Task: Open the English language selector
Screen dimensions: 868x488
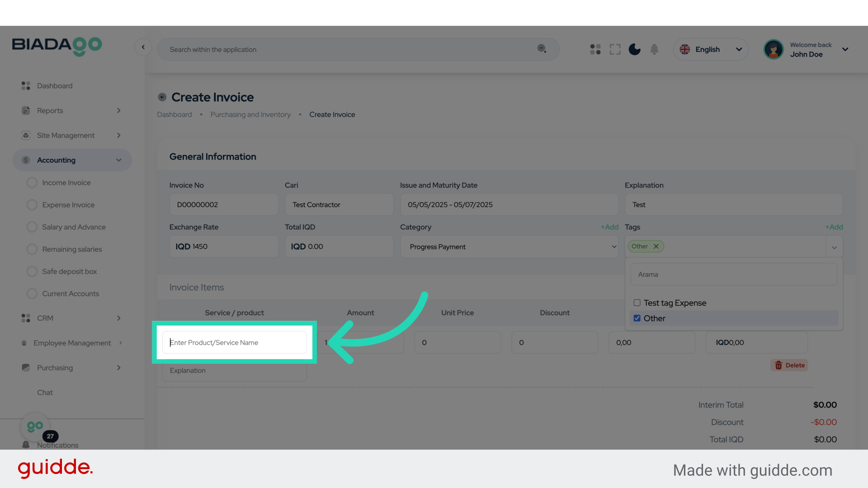Action: point(710,49)
